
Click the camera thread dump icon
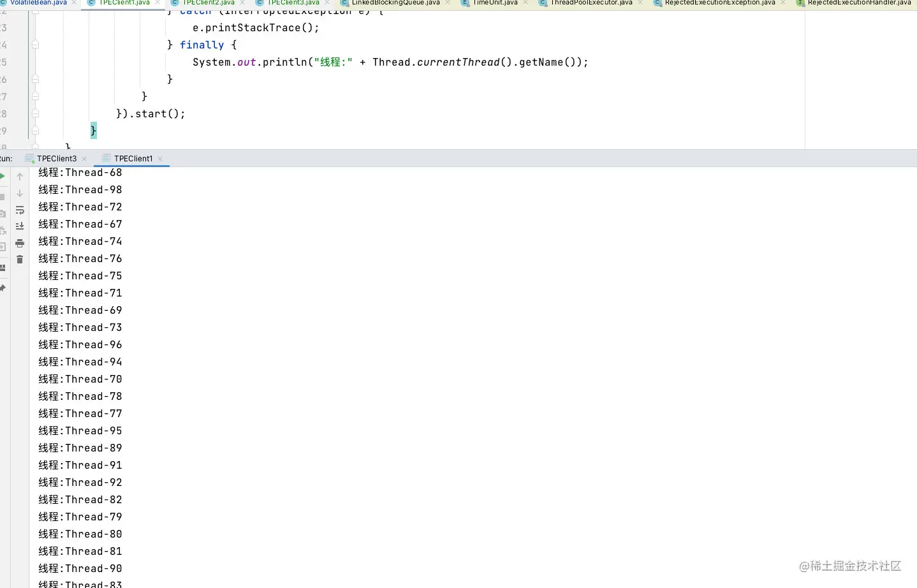[3, 214]
